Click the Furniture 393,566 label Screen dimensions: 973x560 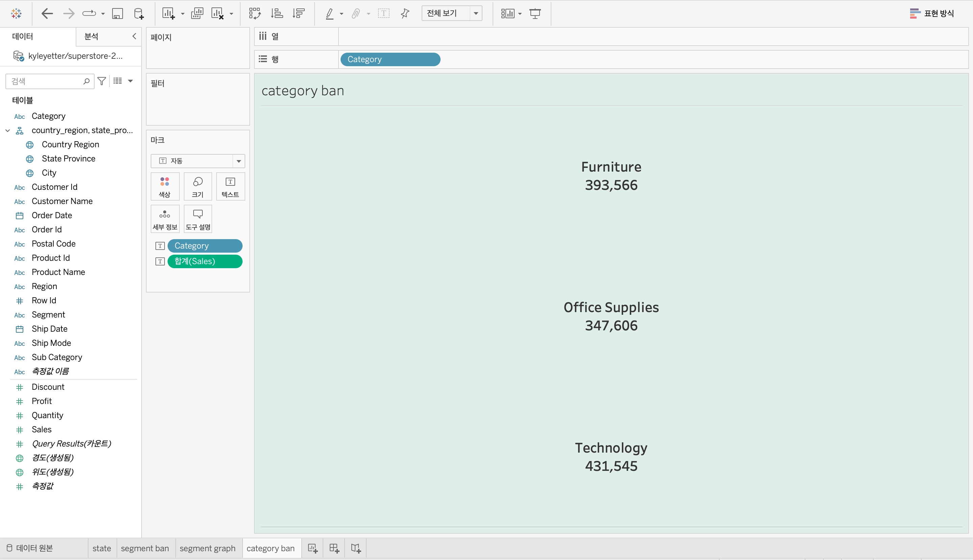click(611, 176)
